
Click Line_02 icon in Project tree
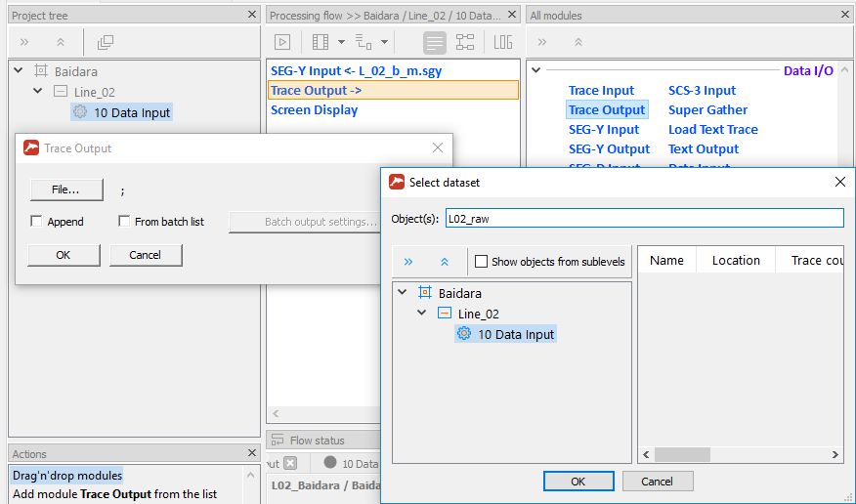pos(61,91)
